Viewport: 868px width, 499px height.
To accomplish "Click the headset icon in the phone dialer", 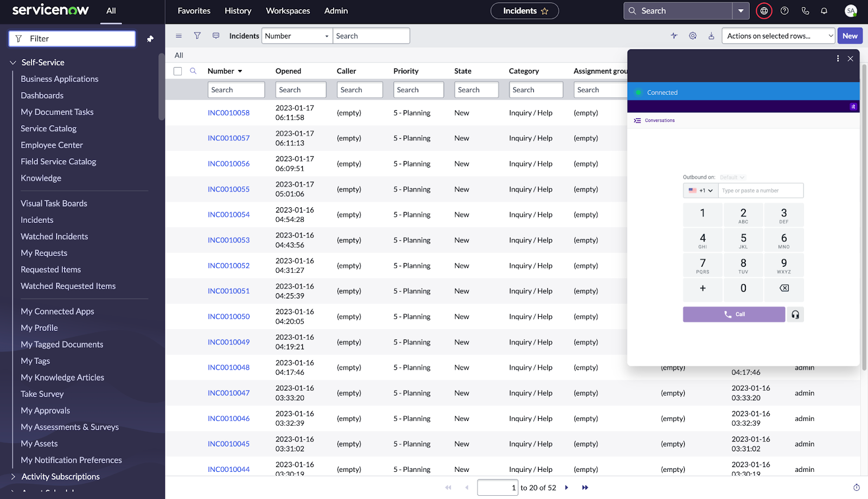I will coord(794,314).
